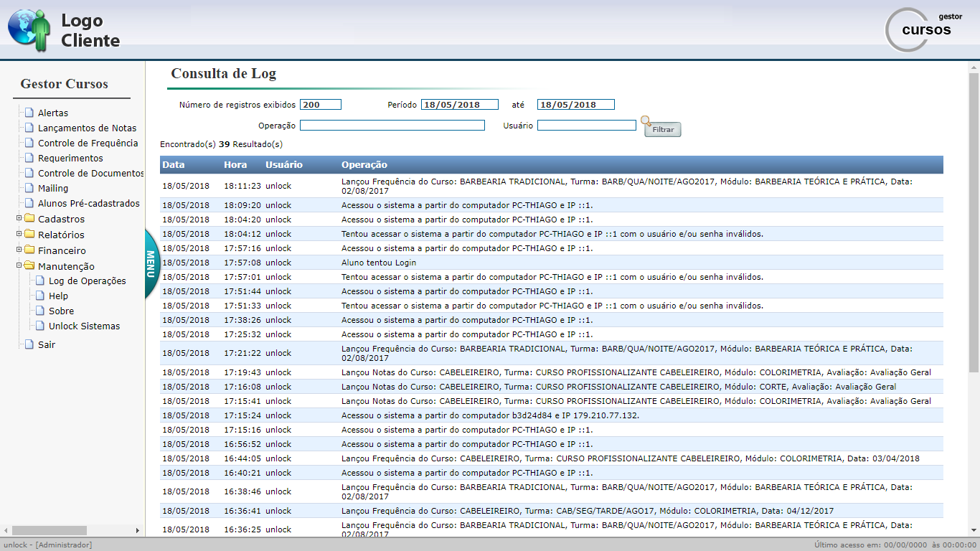Click the Operação column header
980x551 pixels.
point(364,165)
